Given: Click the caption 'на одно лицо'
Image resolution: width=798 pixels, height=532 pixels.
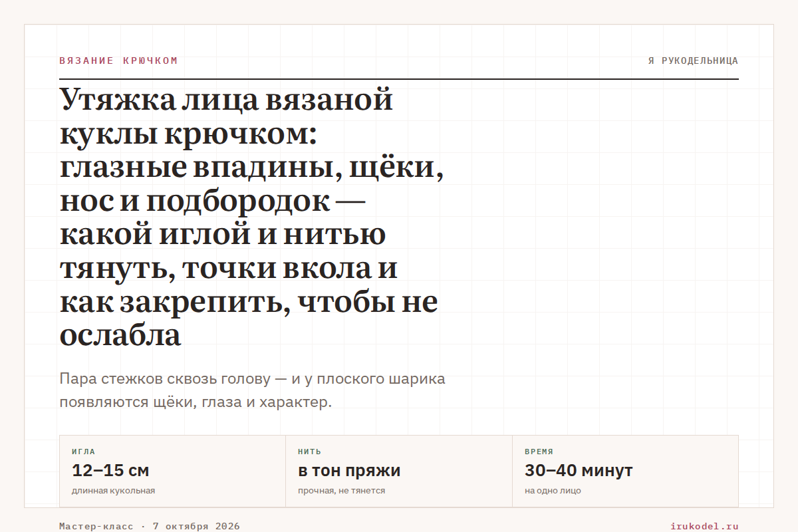Looking at the screenshot, I should 553,491.
